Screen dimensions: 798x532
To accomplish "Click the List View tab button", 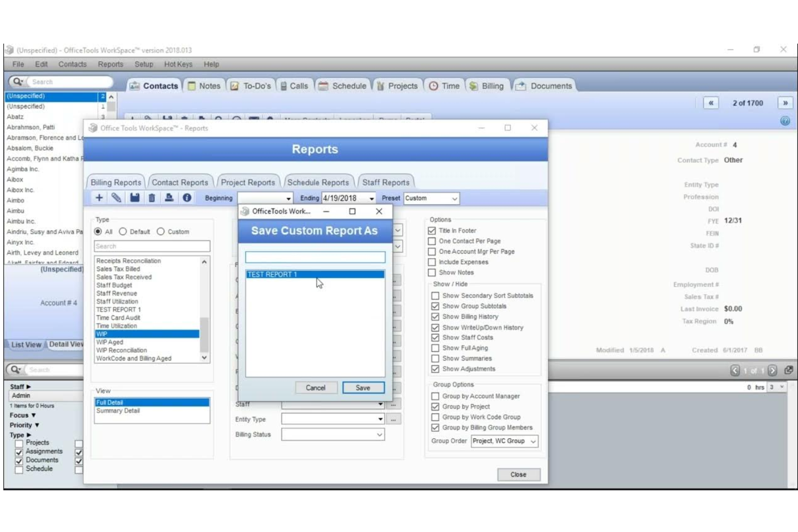I will 26,344.
